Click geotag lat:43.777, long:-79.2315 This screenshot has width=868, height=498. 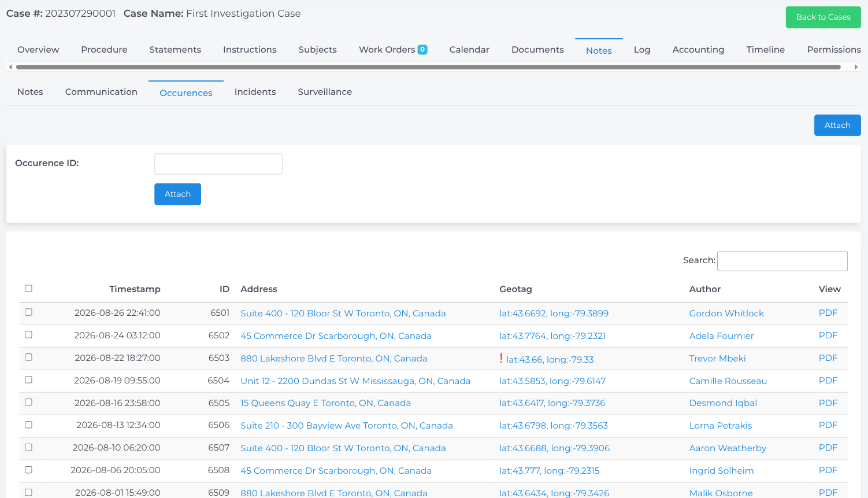tap(549, 471)
